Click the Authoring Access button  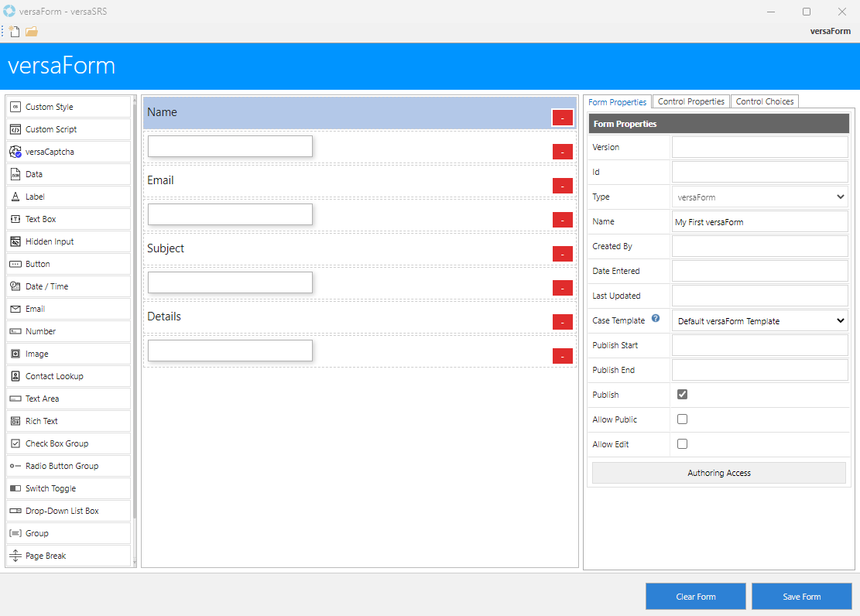[719, 473]
